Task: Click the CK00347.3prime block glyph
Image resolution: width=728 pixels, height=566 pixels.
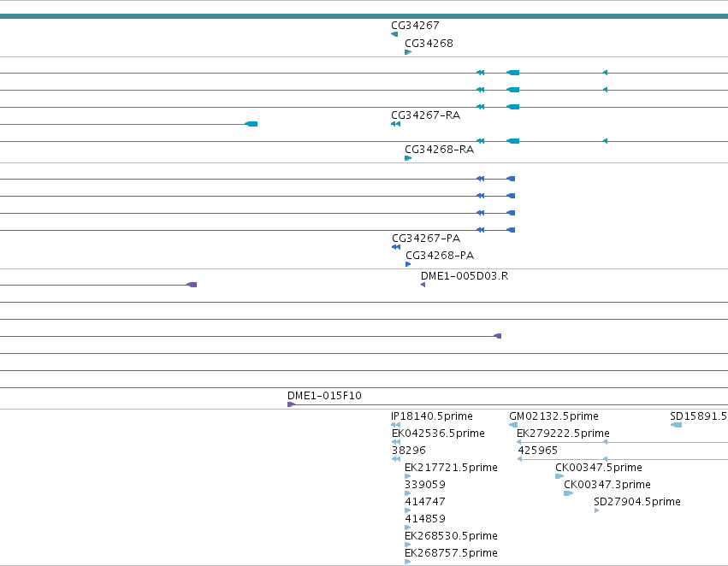Action: [568, 493]
